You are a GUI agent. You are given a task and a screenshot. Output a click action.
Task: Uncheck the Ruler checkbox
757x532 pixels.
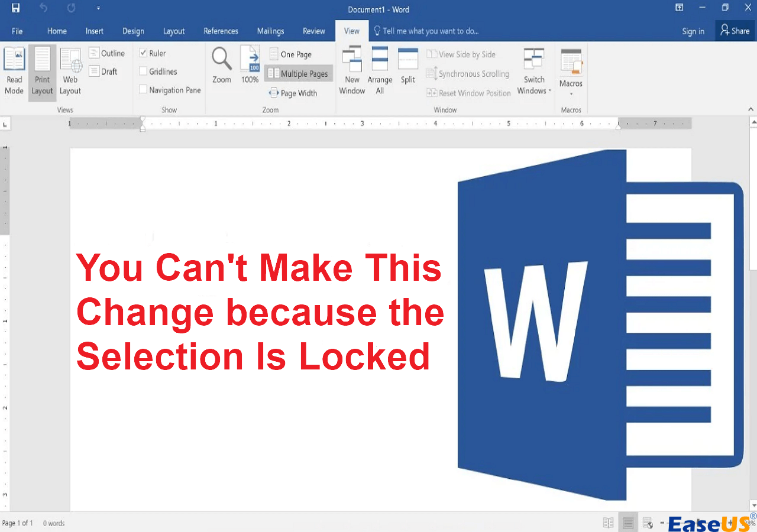143,53
